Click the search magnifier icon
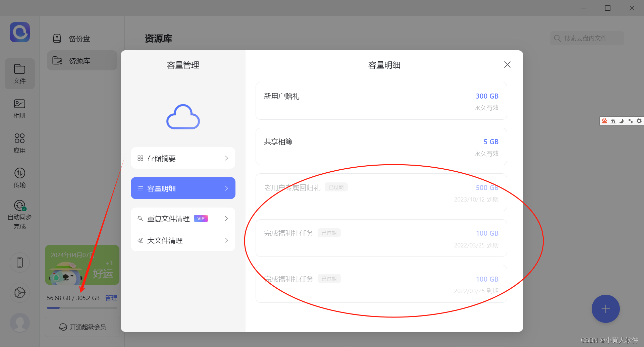644x347 pixels. (557, 38)
